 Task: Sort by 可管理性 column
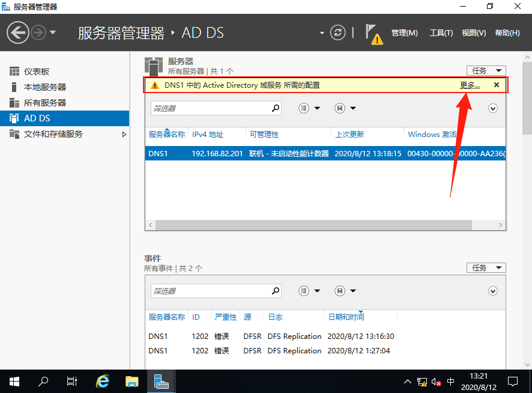(x=264, y=135)
